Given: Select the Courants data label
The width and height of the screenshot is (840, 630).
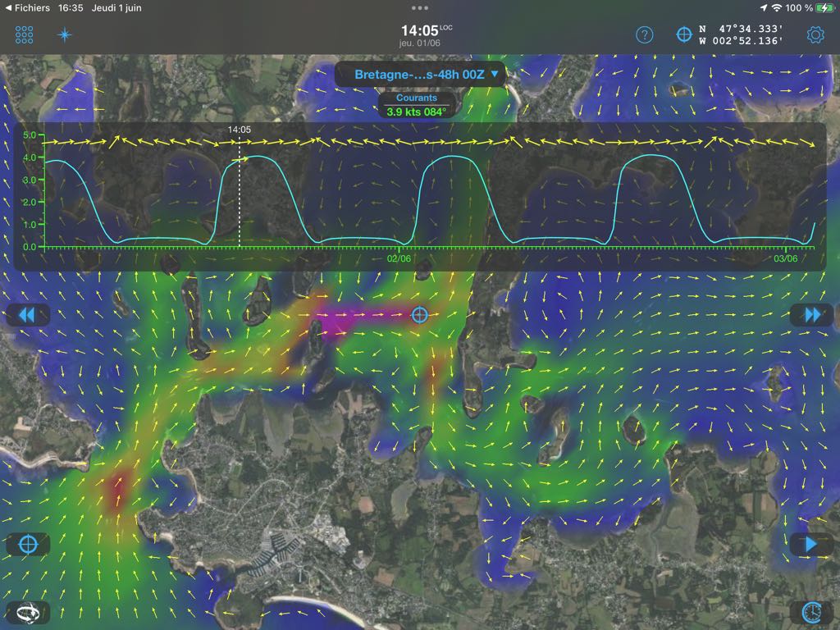Looking at the screenshot, I should pos(417,98).
